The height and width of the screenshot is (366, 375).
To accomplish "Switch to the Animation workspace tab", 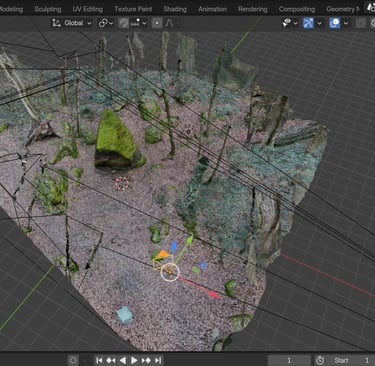I will (x=212, y=9).
